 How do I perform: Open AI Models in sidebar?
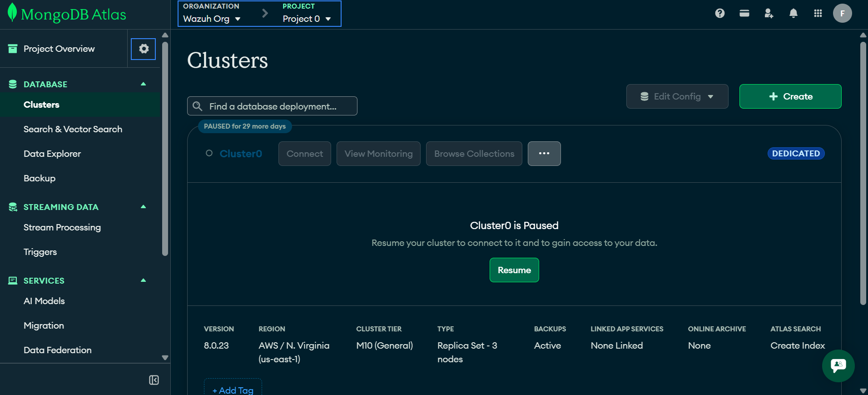[44, 301]
